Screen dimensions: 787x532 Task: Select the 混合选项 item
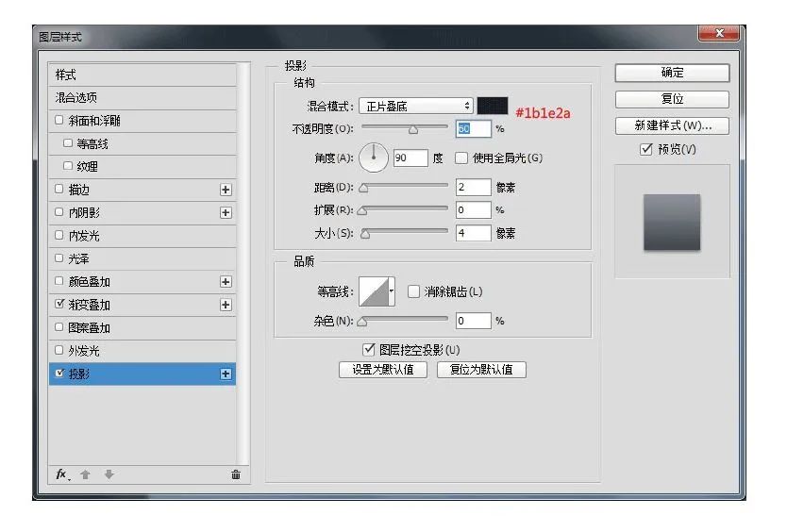[142, 98]
